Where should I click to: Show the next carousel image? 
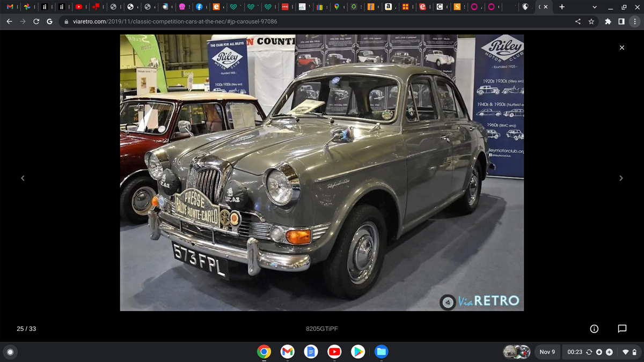621,179
